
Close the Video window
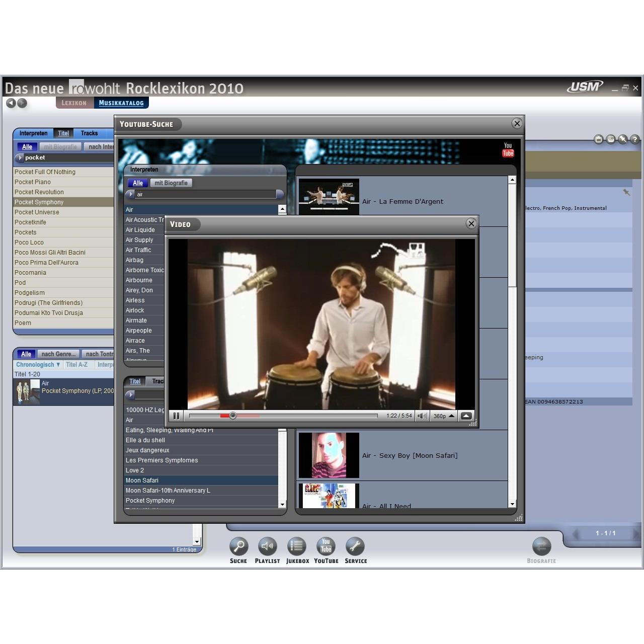pos(471,224)
